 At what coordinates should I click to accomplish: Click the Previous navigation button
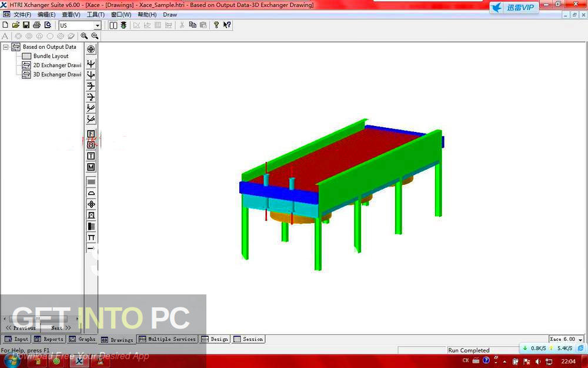point(21,328)
